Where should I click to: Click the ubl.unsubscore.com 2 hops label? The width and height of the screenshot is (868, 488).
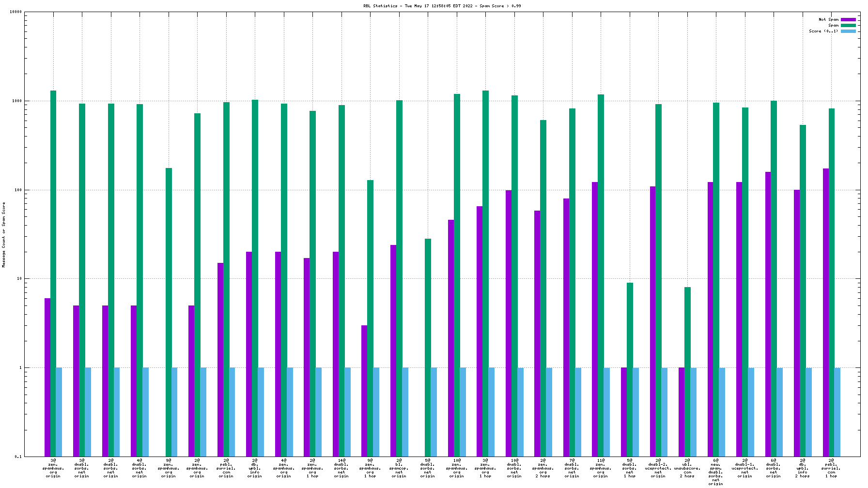coord(687,468)
